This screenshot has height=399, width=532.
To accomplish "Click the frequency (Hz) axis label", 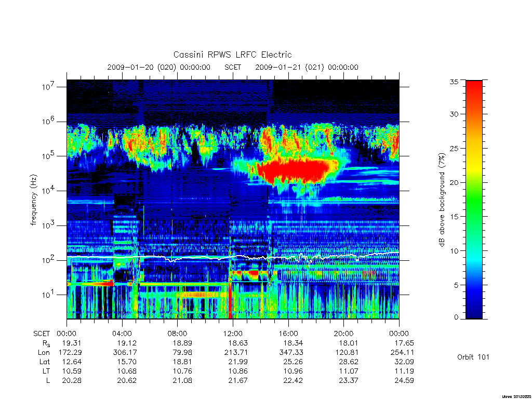I will 33,199.
